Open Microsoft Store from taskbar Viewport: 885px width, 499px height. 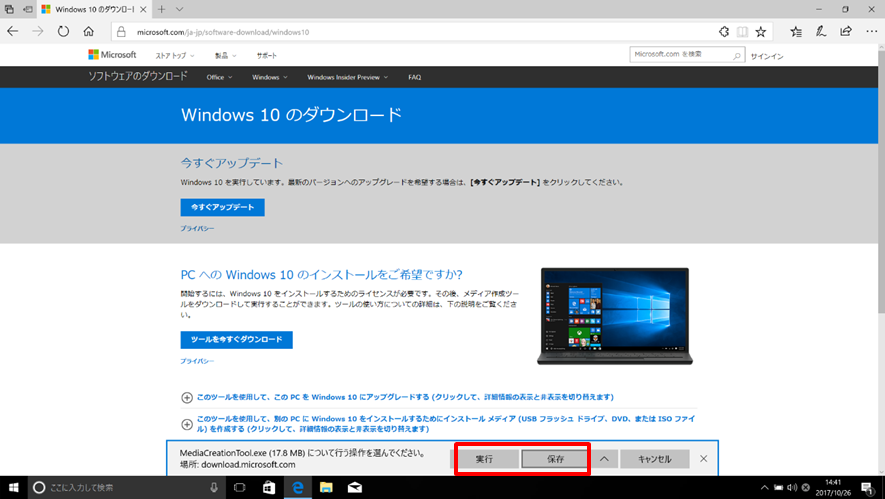pos(269,487)
